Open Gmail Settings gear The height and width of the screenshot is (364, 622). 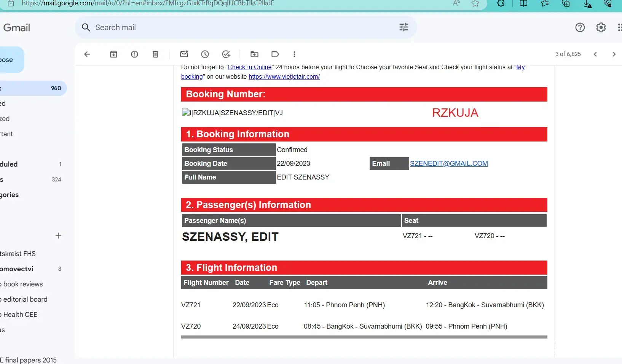click(x=601, y=27)
